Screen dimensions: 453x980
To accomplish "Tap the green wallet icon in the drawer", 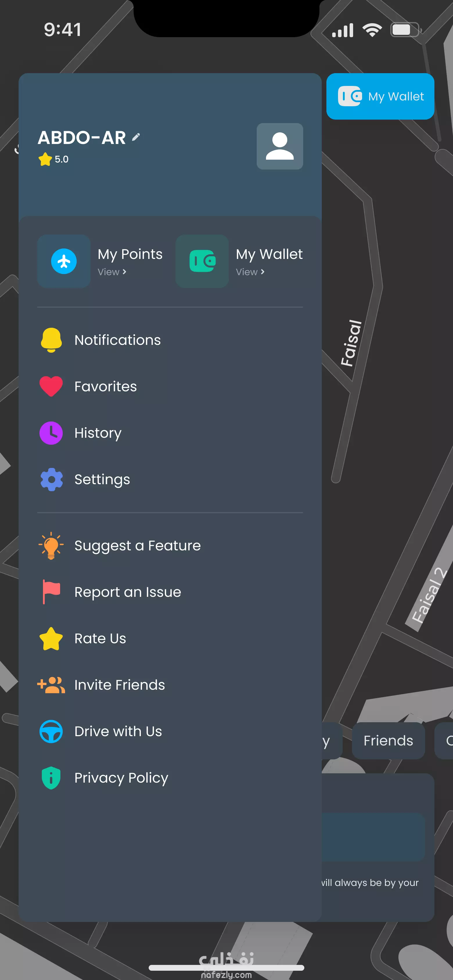I will pyautogui.click(x=202, y=261).
